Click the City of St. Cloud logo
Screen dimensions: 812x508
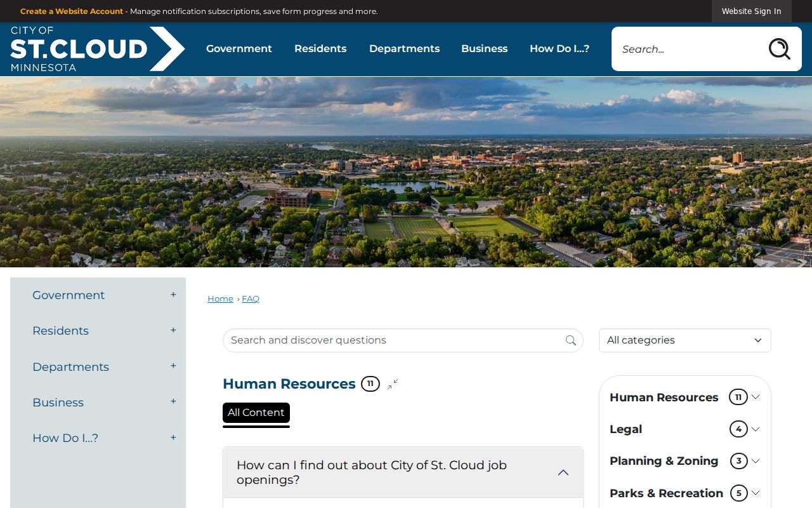98,49
